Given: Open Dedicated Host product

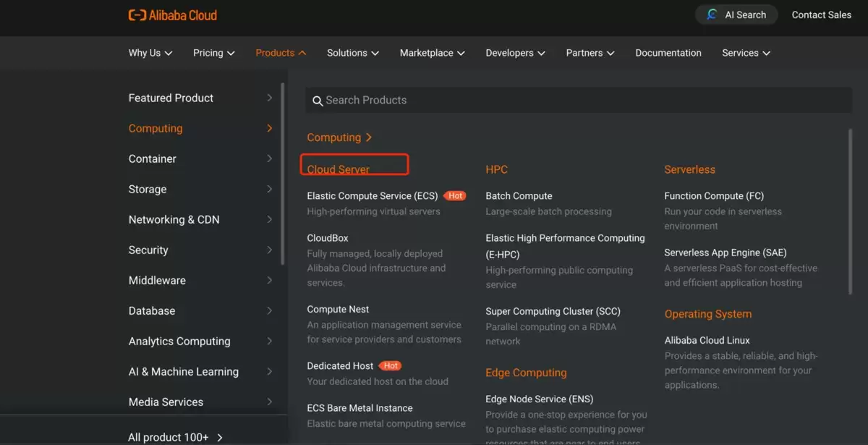Looking at the screenshot, I should [x=340, y=366].
